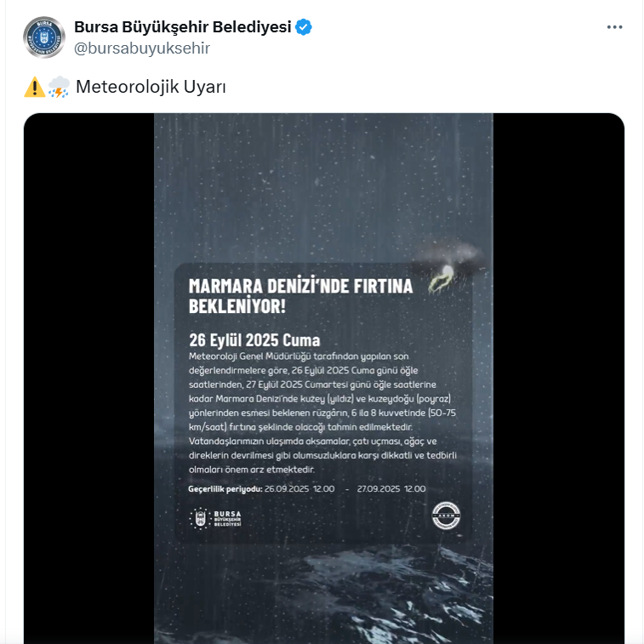This screenshot has height=644, width=644.
Task: Open the three-dot more options menu
Action: 614,27
